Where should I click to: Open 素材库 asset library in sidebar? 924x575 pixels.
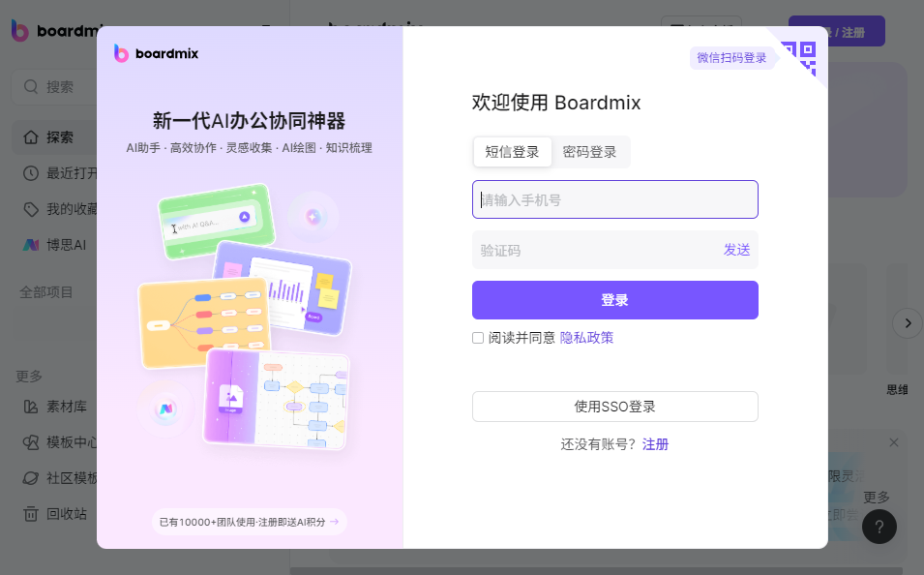click(54, 407)
